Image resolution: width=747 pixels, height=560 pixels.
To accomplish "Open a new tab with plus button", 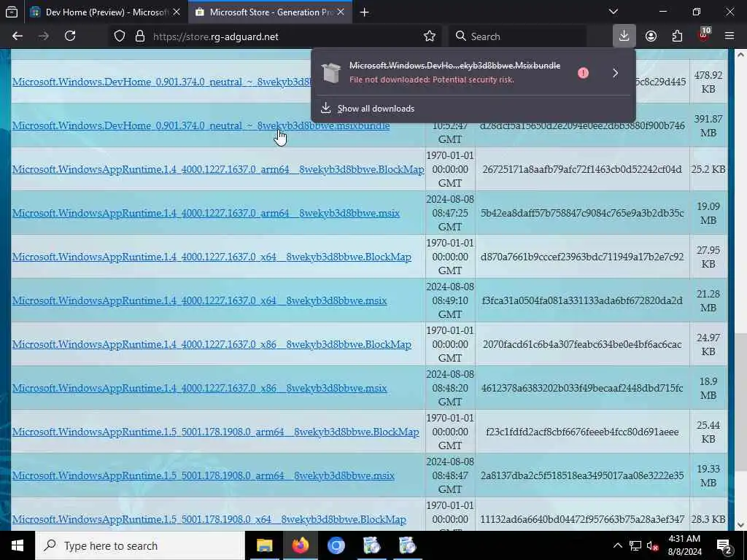I will click(365, 12).
